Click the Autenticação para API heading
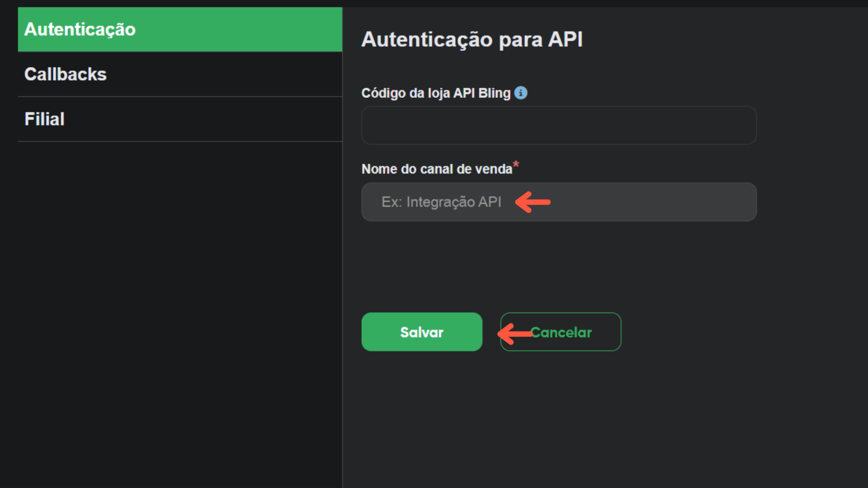Viewport: 868px width, 488px height. coord(472,40)
